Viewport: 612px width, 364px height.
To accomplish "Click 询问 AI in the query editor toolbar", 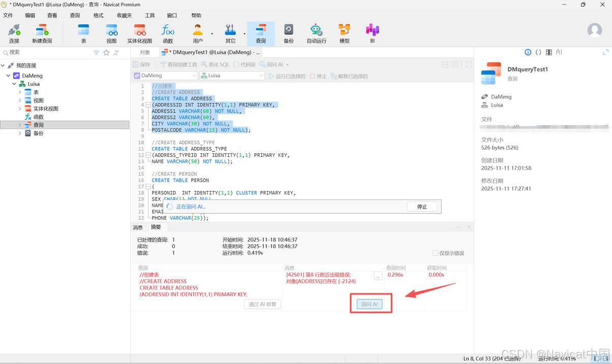I will (271, 64).
